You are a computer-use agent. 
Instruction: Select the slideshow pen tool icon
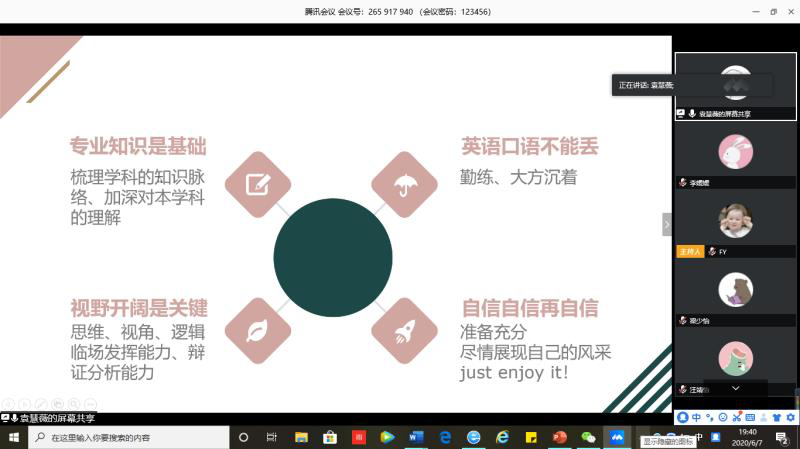39,404
